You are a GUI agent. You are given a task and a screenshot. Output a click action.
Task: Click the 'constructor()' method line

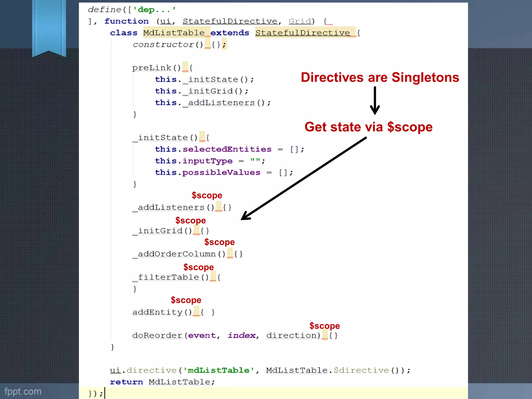pos(179,44)
